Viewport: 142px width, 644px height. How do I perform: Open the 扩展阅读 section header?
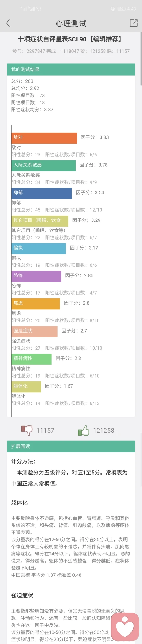[x=71, y=446]
